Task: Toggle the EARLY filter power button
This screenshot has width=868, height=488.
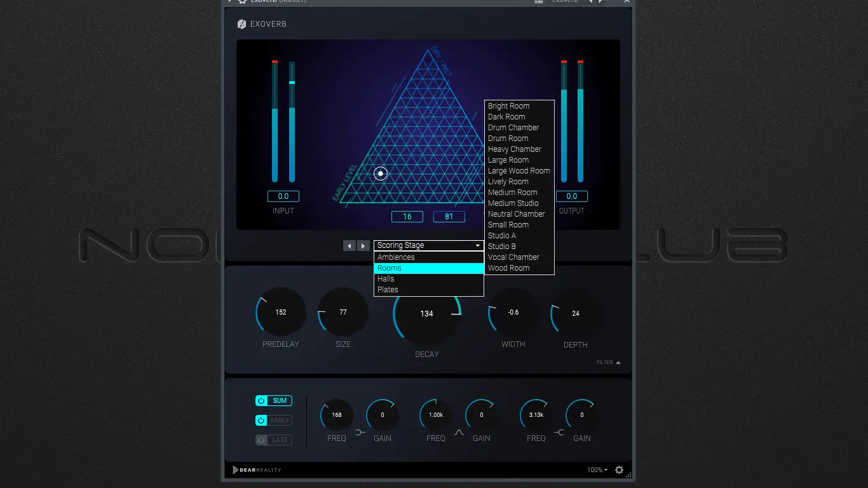Action: pyautogui.click(x=261, y=421)
